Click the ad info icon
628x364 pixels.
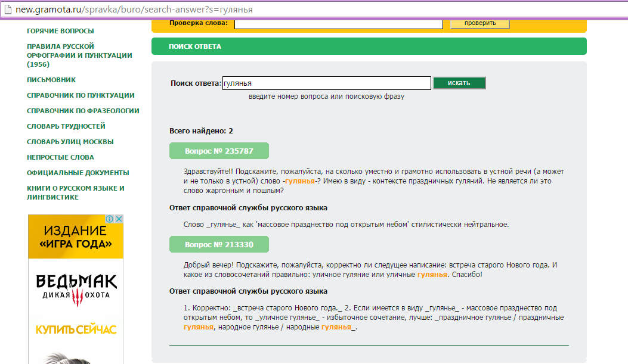tap(110, 219)
